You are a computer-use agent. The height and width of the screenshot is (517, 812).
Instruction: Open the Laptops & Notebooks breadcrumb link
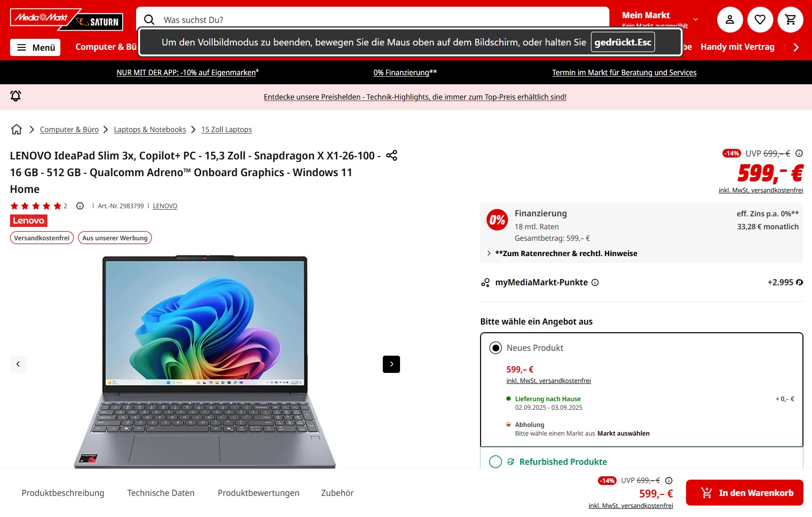point(150,130)
